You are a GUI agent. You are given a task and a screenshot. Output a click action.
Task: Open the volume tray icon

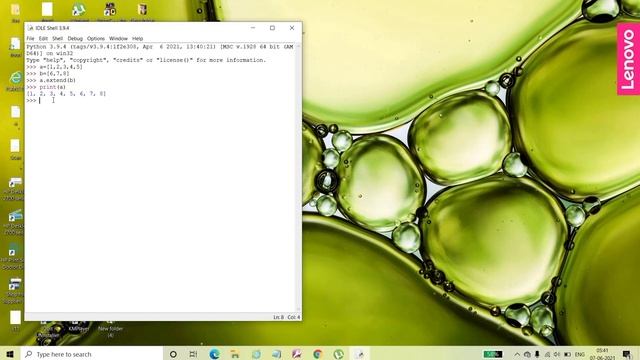tap(557, 354)
